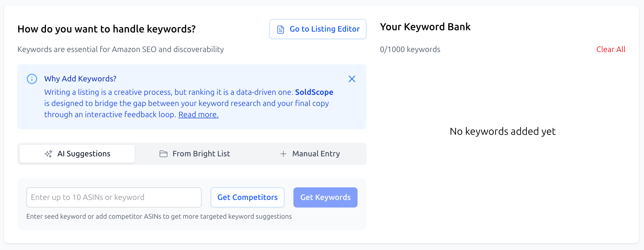Click the sparkle icon on AI Suggestions
644x250 pixels.
coord(48,154)
